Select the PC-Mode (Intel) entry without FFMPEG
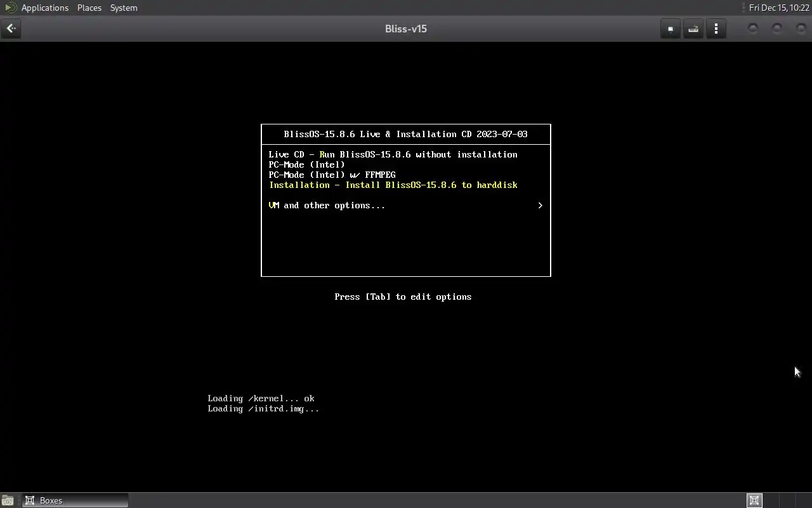This screenshot has height=508, width=812. pos(306,164)
